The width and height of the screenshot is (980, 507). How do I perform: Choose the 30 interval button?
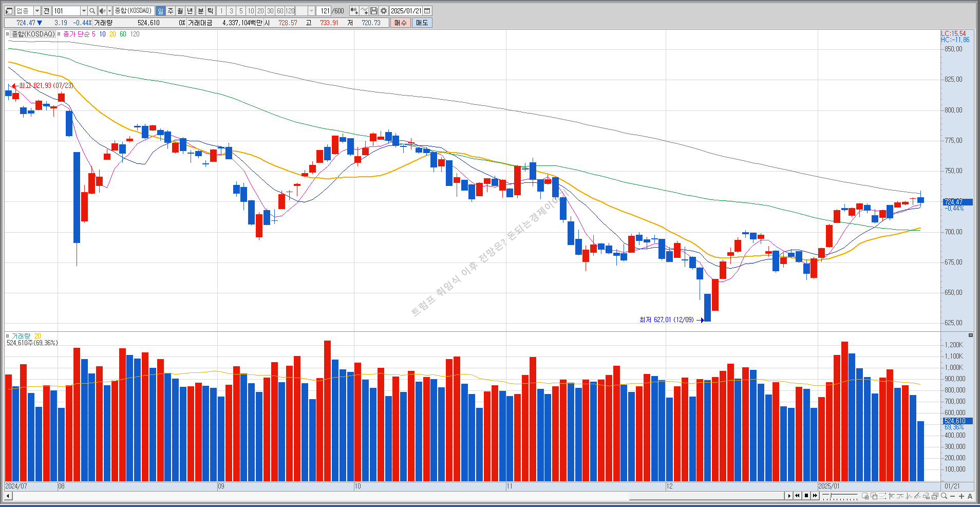tap(270, 11)
